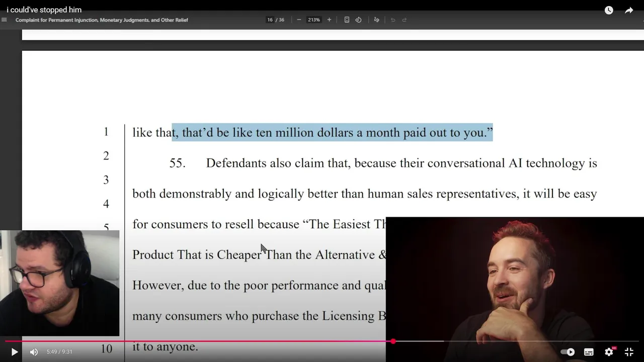Viewport: 644px width, 362px height.
Task: Click the webcam overlay of man with headphones
Action: pos(59,283)
